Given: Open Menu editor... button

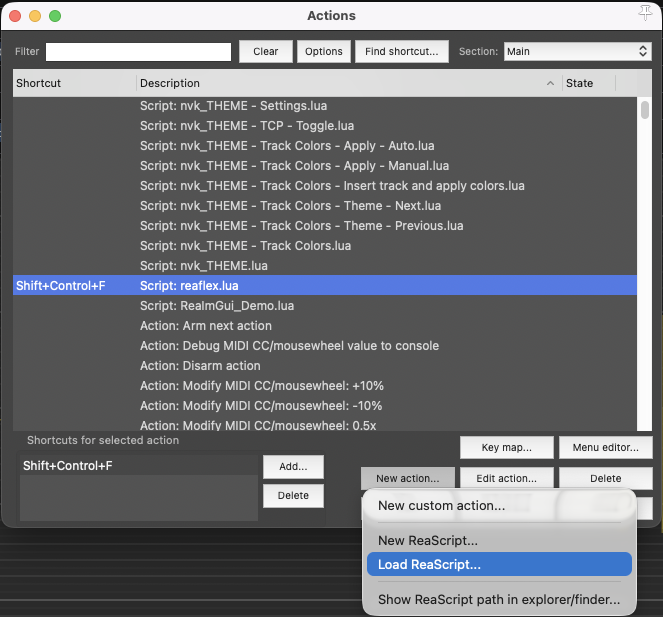Looking at the screenshot, I should click(x=605, y=447).
